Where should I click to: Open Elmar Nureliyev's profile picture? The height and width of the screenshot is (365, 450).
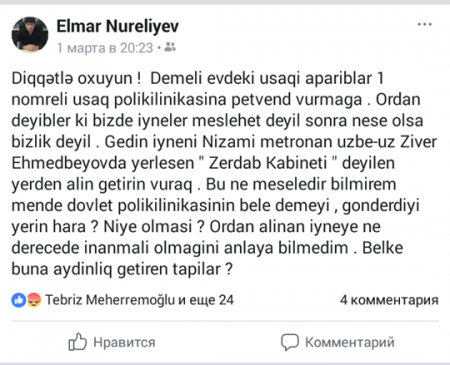click(30, 34)
